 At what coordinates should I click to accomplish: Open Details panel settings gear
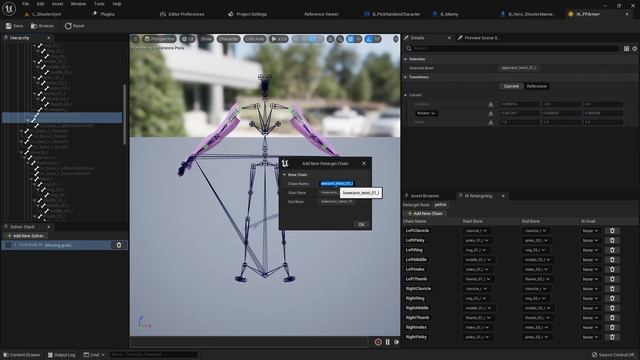tap(635, 49)
